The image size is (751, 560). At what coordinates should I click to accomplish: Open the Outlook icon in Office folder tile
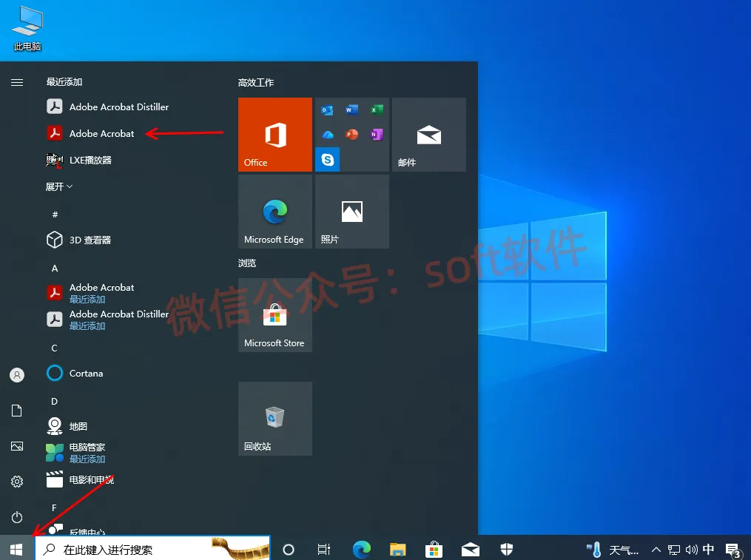pos(327,110)
